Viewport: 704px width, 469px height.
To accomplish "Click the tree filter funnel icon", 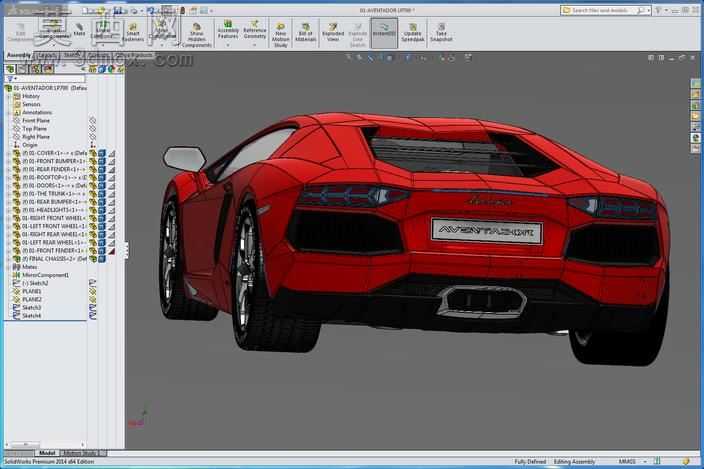I will (x=10, y=79).
